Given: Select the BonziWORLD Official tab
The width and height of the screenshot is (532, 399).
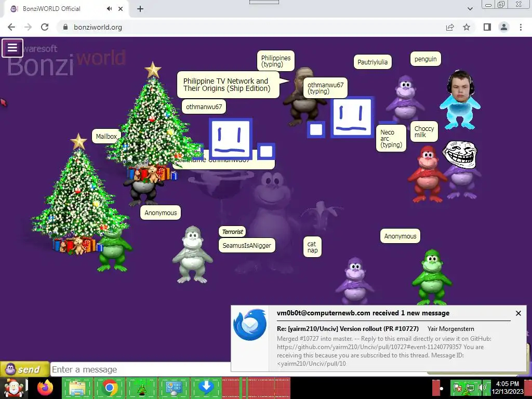Looking at the screenshot, I should click(x=66, y=9).
